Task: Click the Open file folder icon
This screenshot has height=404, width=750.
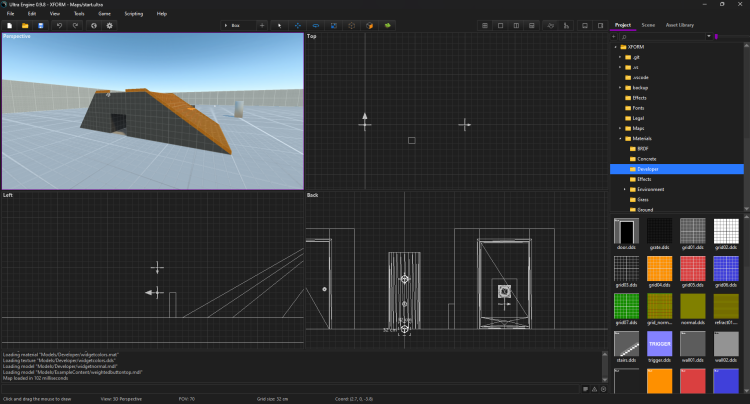Action: (25, 25)
